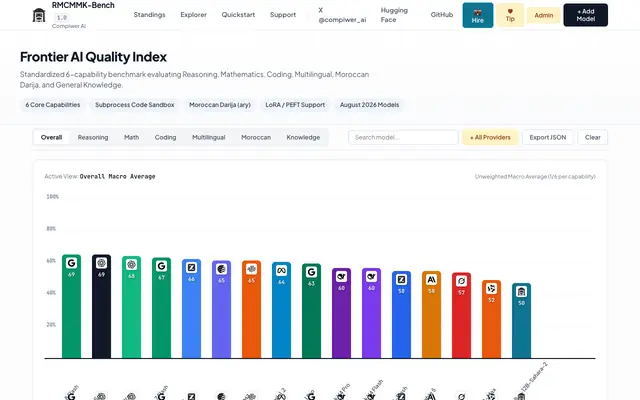The height and width of the screenshot is (400, 640).
Task: Click the 6 Core Capabilities chip
Action: click(53, 105)
